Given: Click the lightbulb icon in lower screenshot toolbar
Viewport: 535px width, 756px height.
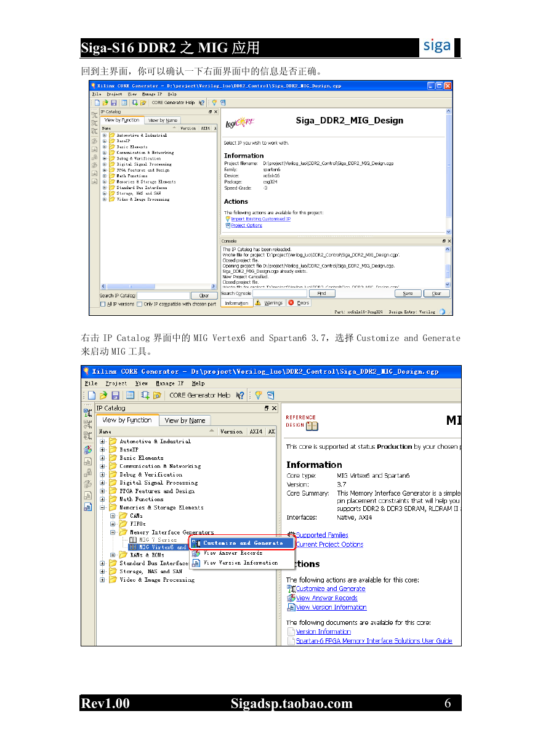Looking at the screenshot, I should (x=259, y=395).
